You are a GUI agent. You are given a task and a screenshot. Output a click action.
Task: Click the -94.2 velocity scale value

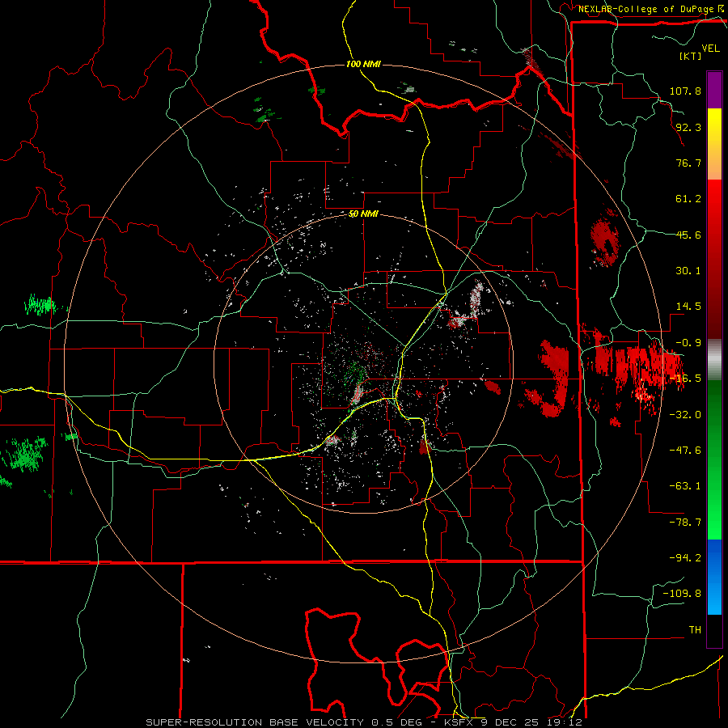tap(685, 558)
